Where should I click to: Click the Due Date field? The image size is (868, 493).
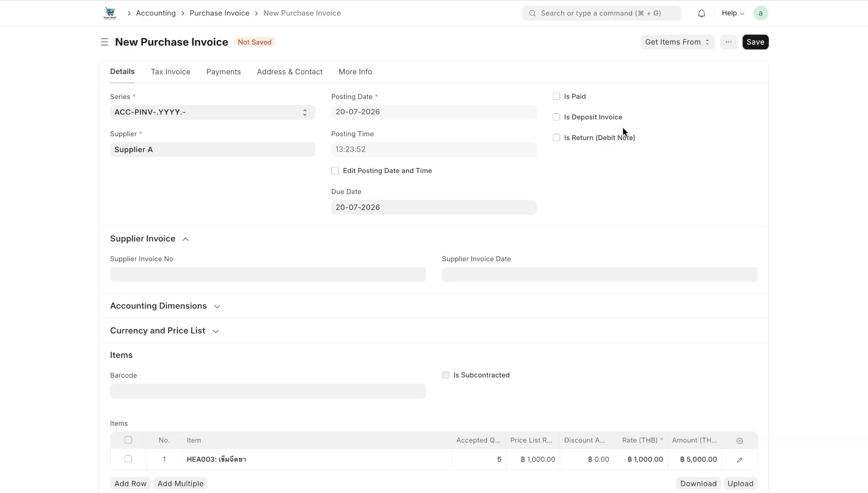click(434, 207)
